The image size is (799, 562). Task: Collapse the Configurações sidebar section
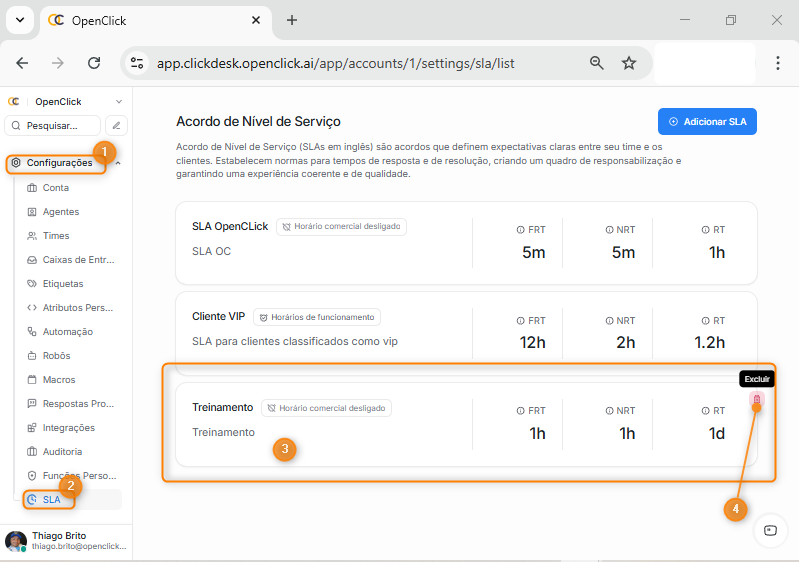(x=118, y=163)
